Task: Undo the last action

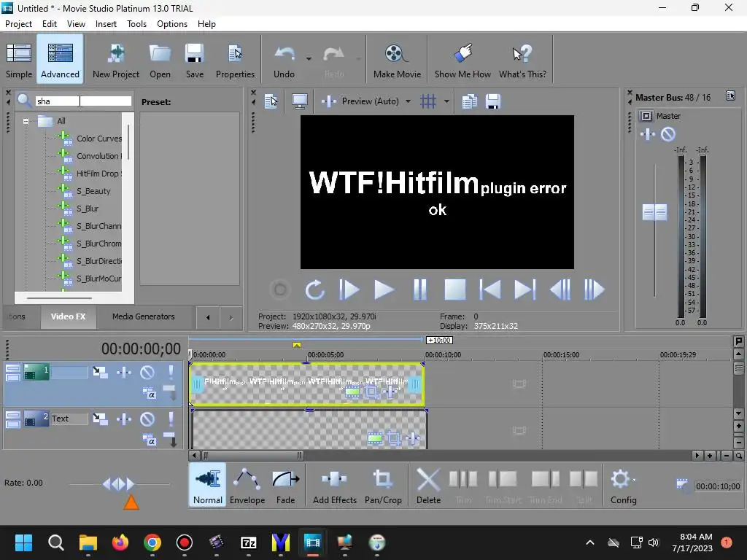Action: coord(284,60)
